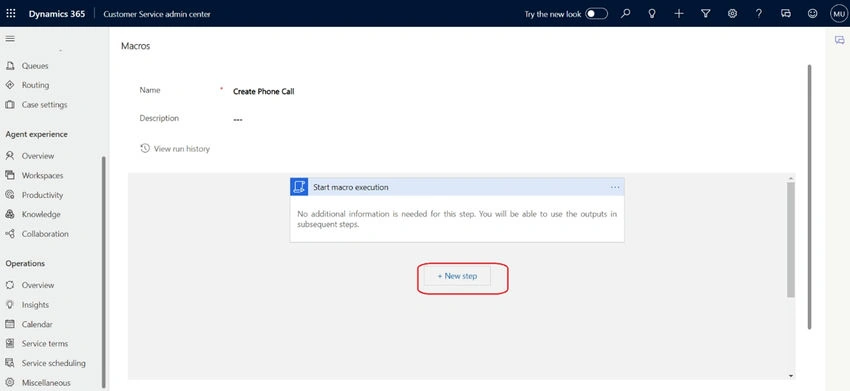Click the designer canvas scrollbar
850x391 pixels.
(x=791, y=240)
